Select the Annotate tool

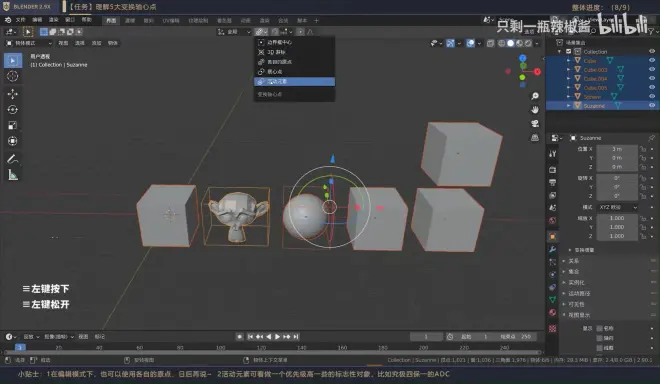point(13,159)
